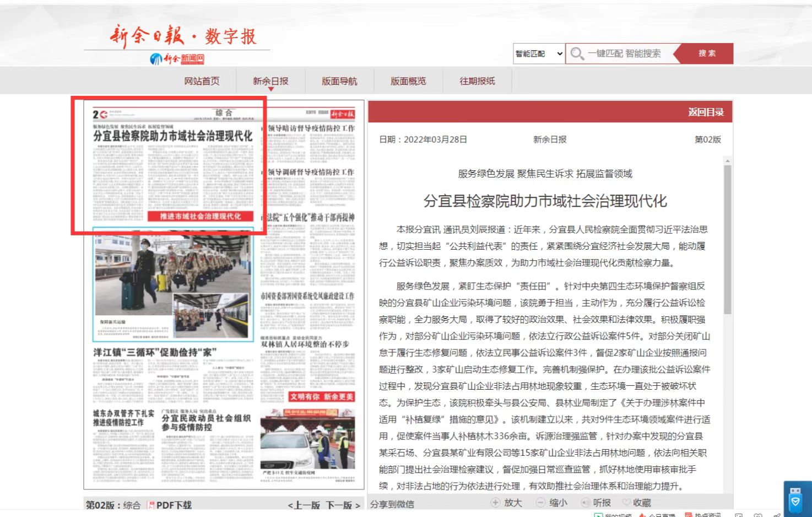Click the plus 放大 zoom-in icon
The width and height of the screenshot is (812, 517).
(x=495, y=503)
